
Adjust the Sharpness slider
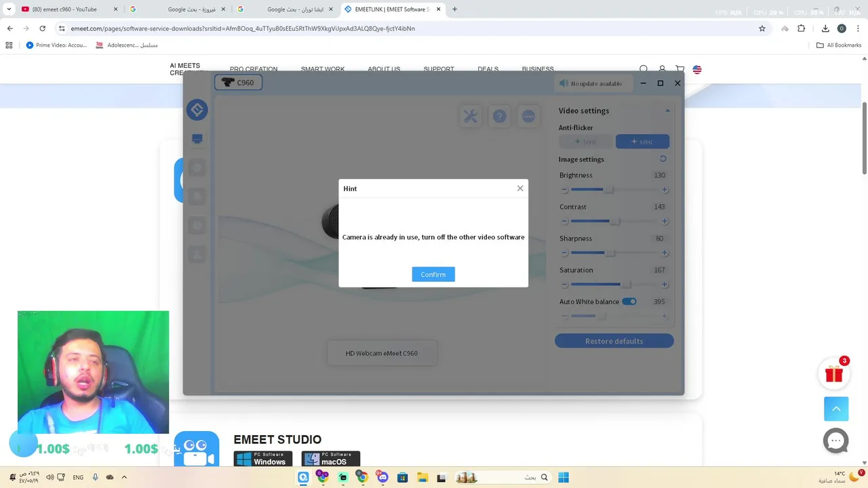(x=610, y=253)
